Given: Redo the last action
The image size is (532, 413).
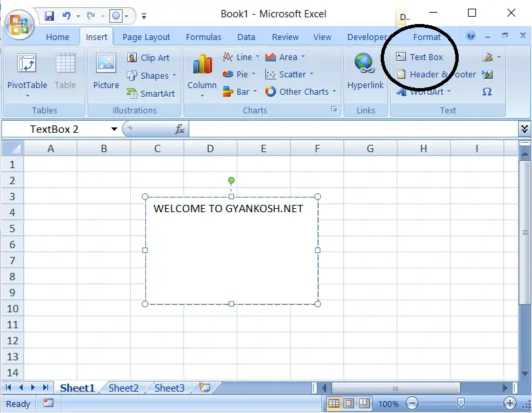Looking at the screenshot, I should 91,15.
